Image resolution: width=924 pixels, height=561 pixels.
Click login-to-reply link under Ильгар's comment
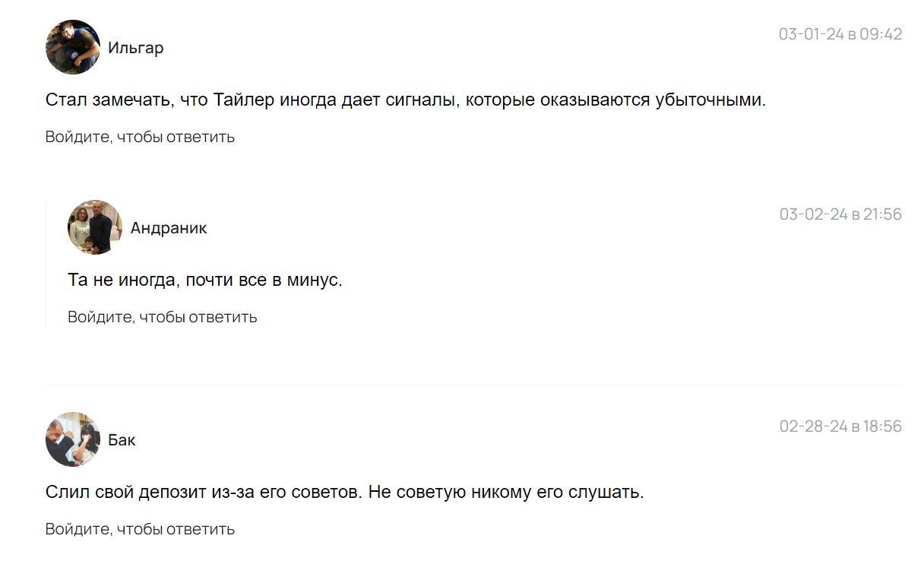click(x=140, y=137)
